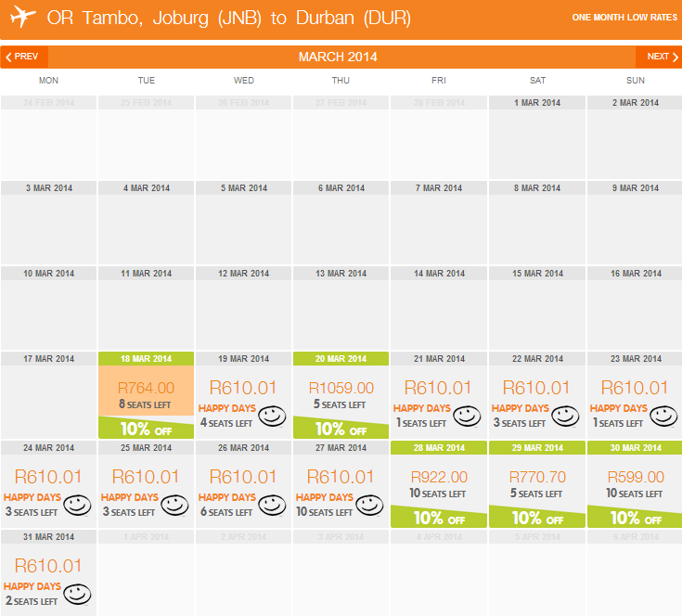Select the R610.01 fare on 27 Mar

[341, 477]
